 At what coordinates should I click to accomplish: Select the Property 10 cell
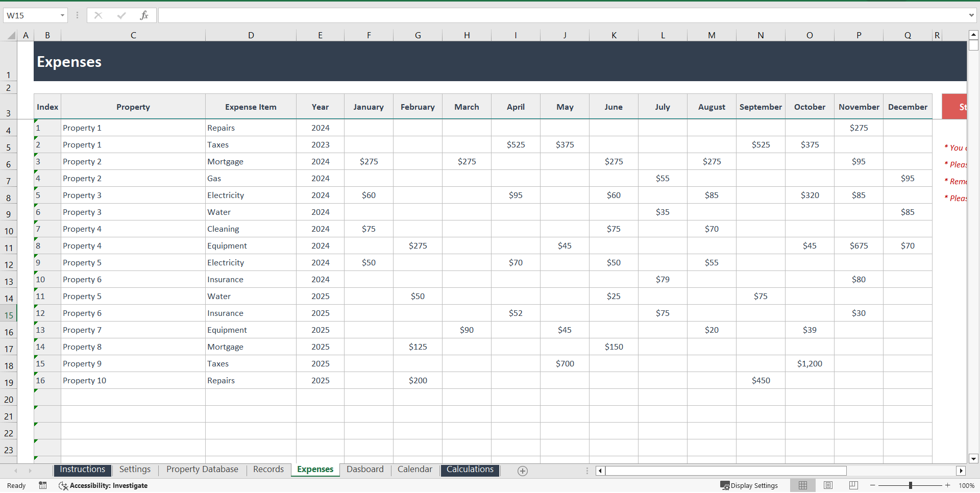133,380
